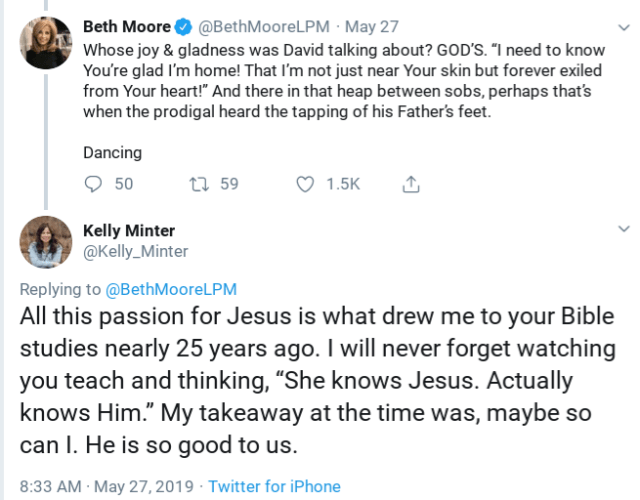Screen dimensions: 640x500
Task: Open the share icon on Beth Moore's tweet
Action: 409,183
